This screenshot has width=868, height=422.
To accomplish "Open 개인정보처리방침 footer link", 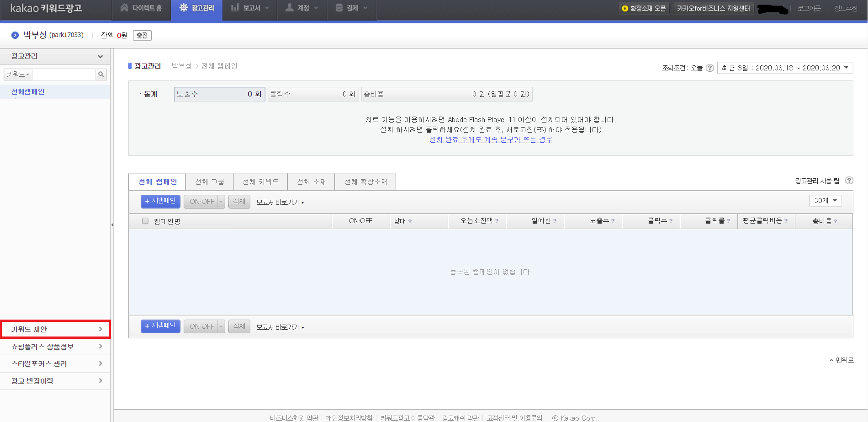I will coord(349,418).
